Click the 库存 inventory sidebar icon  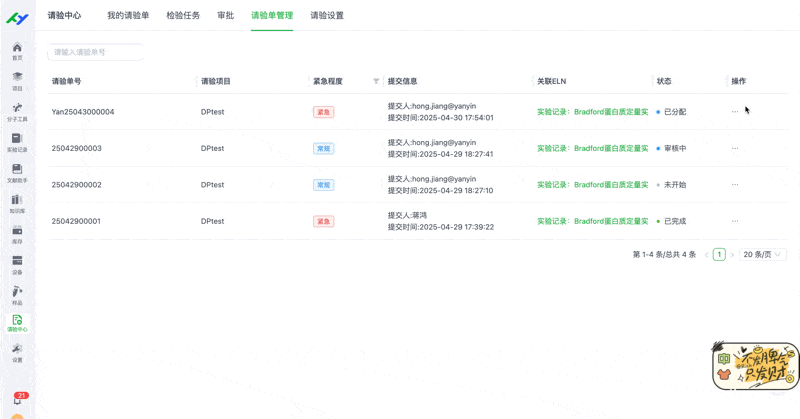coord(17,233)
